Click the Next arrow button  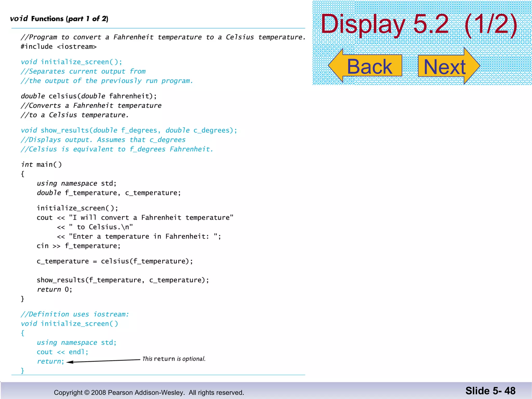click(449, 66)
